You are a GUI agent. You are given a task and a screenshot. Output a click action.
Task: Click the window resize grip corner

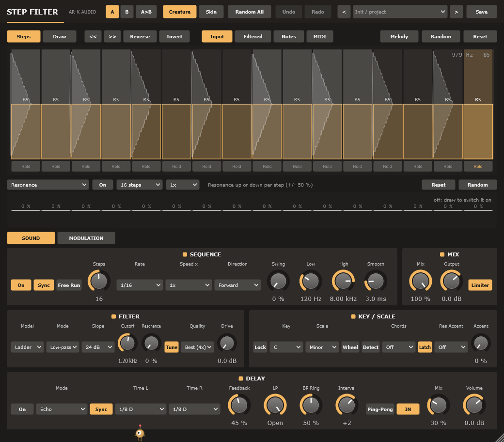click(500, 438)
